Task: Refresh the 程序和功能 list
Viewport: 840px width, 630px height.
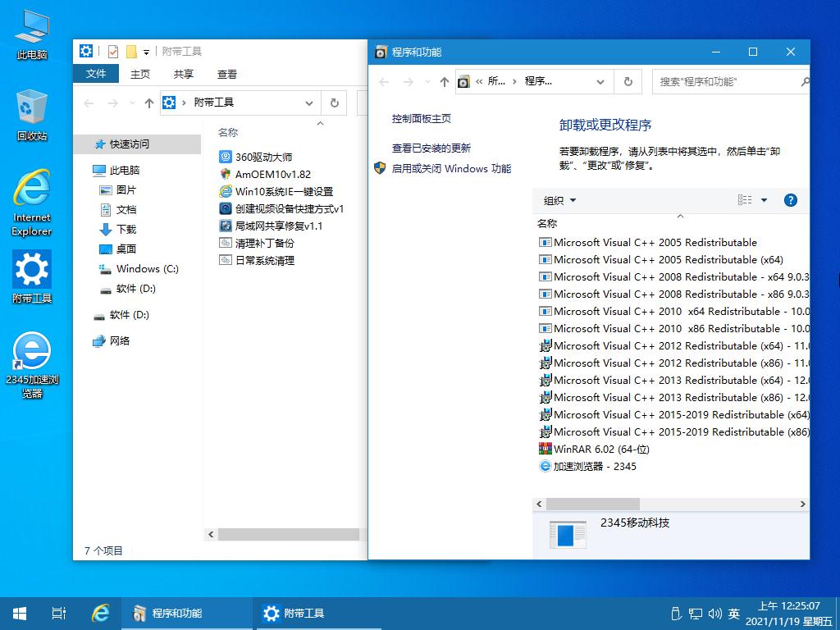Action: (628, 82)
